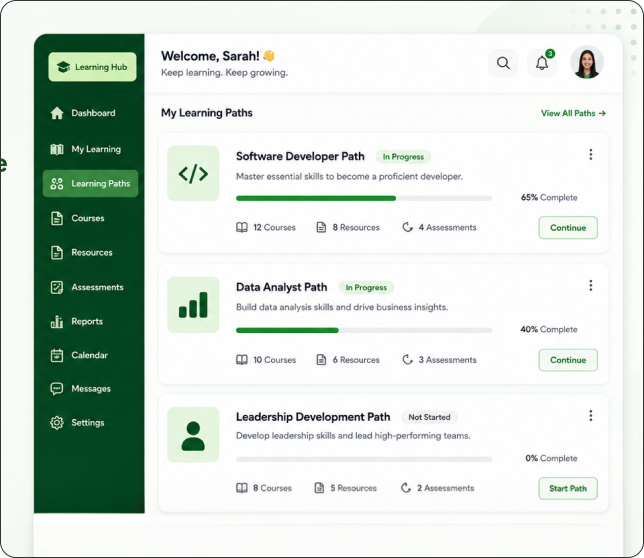
Task: Click the Leadership Development Path title
Action: [313, 417]
